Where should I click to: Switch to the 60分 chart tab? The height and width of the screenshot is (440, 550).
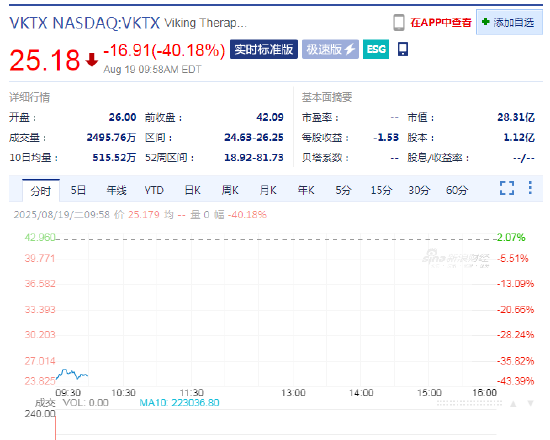click(457, 190)
